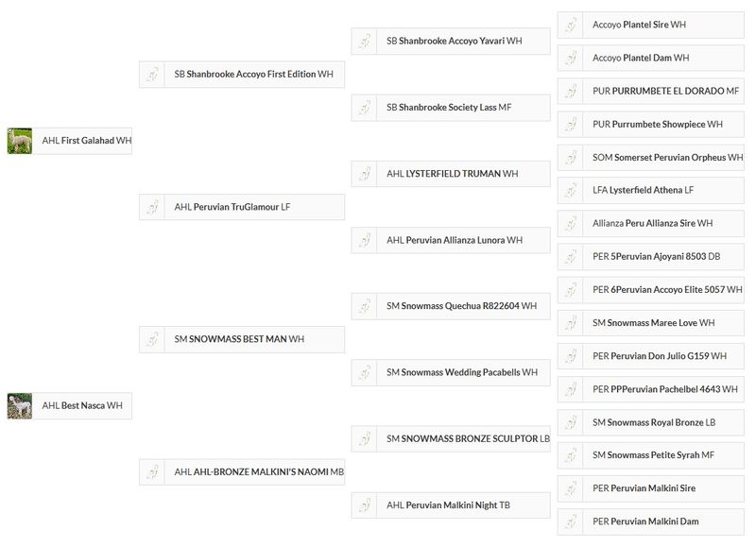Select AHL Peruvian Allianza Lunora WH
The width and height of the screenshot is (756, 547).
coord(455,240)
